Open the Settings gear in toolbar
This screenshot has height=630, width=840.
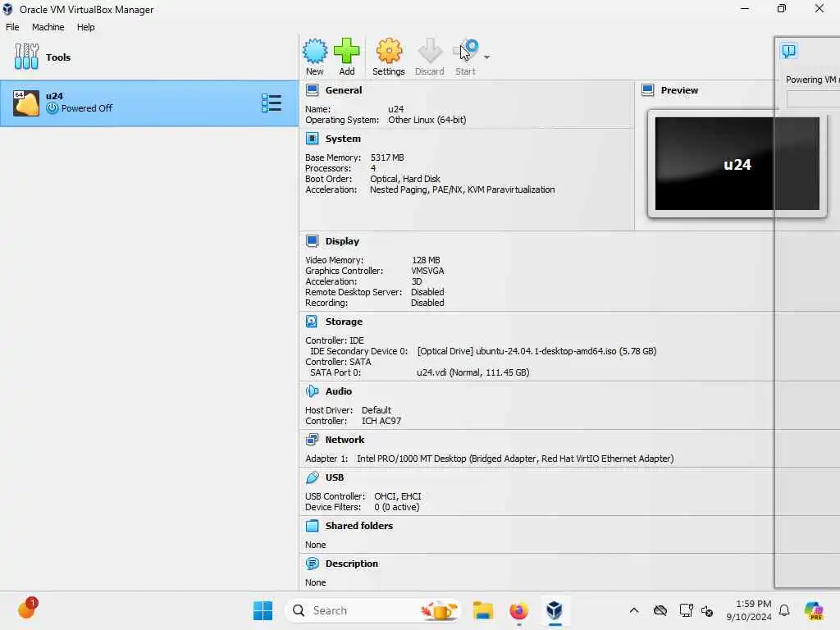(389, 52)
